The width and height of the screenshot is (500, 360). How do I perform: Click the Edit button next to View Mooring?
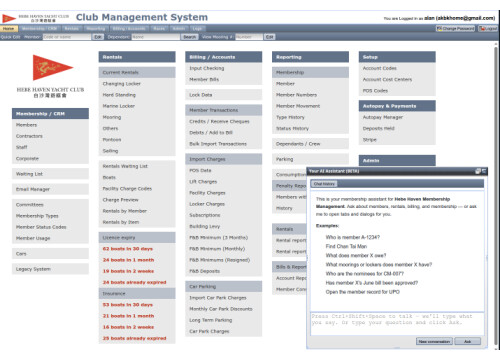(270, 37)
